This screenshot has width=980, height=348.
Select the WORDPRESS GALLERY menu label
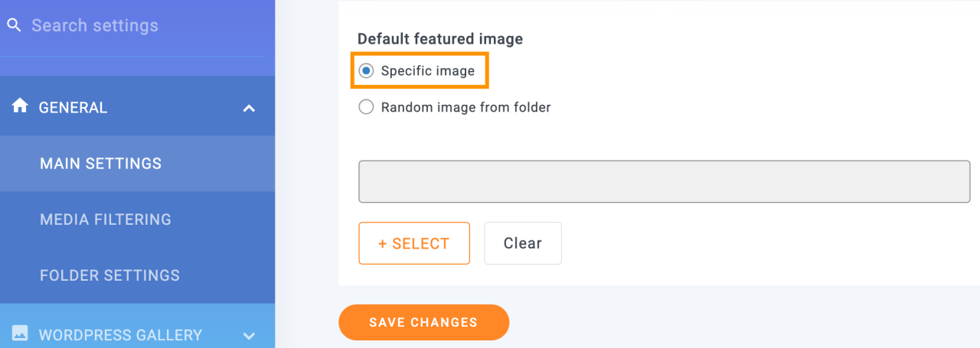[120, 335]
